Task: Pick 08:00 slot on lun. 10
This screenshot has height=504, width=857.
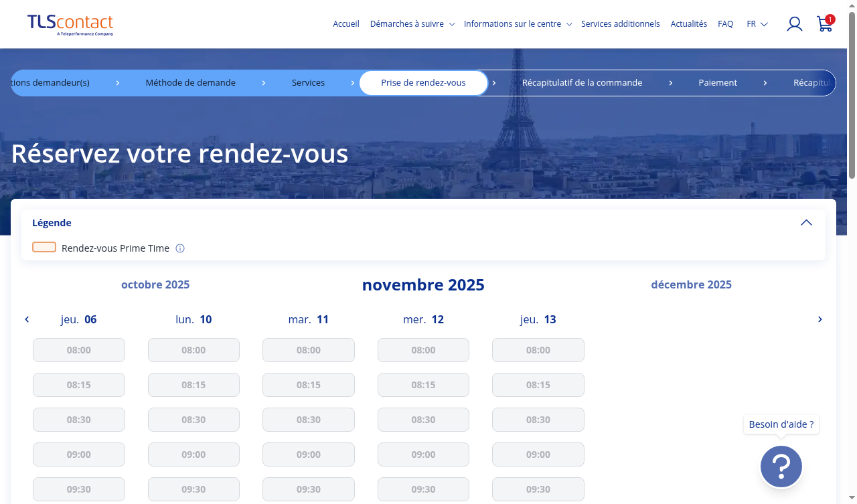Action: 193,350
